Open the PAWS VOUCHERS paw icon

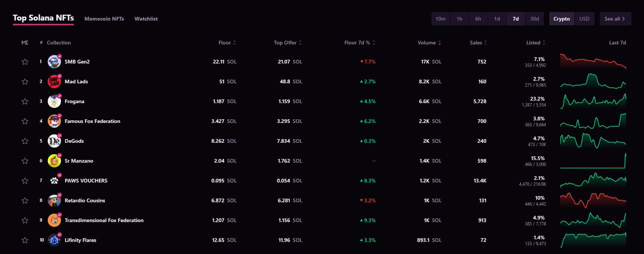pos(54,180)
